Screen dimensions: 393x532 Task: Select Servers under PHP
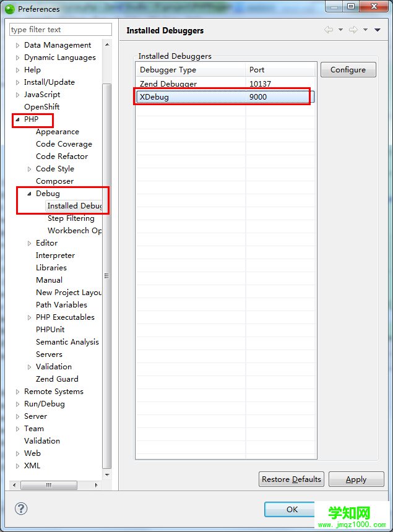[x=50, y=354]
